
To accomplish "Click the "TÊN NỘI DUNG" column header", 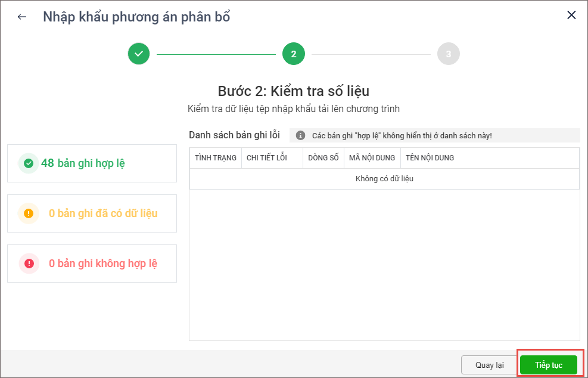I will [x=430, y=158].
